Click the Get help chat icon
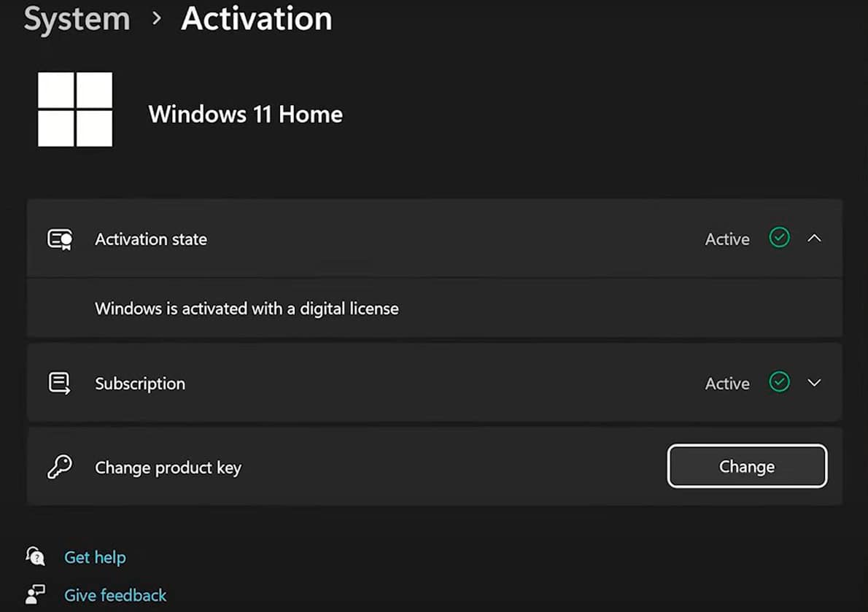The image size is (868, 612). click(x=36, y=556)
